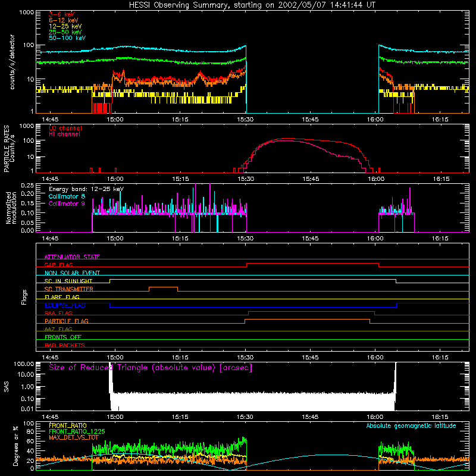Click the raised PARTICLE FLAG segment

pyautogui.click(x=307, y=320)
